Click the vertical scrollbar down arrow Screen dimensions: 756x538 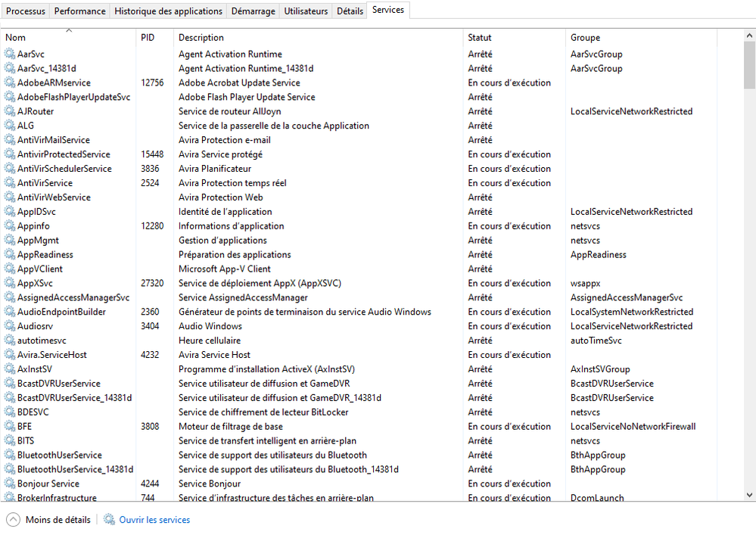tap(749, 495)
